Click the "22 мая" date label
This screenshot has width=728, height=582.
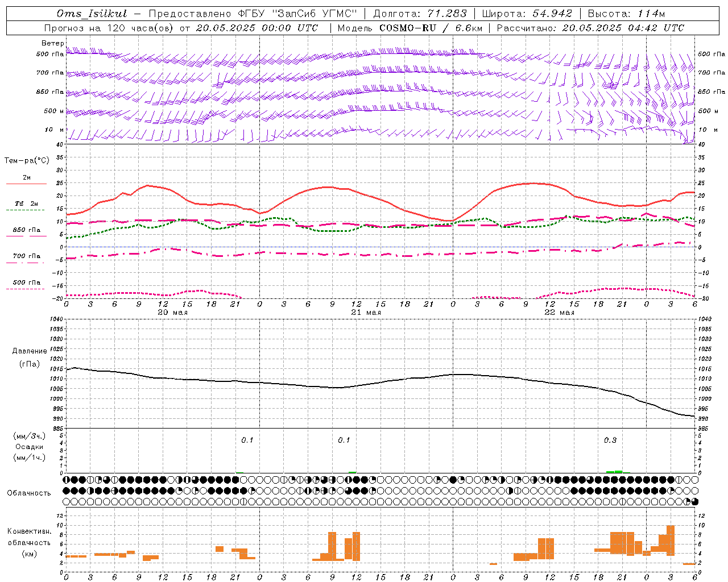pos(559,313)
